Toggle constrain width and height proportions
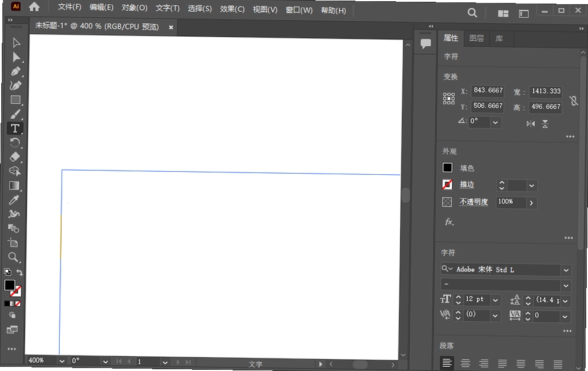 click(573, 100)
